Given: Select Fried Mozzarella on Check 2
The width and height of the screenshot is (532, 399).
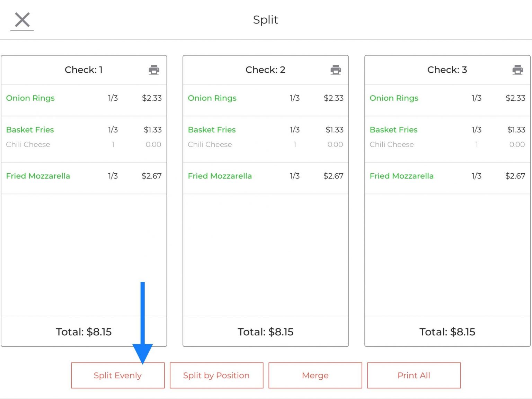Looking at the screenshot, I should (220, 176).
